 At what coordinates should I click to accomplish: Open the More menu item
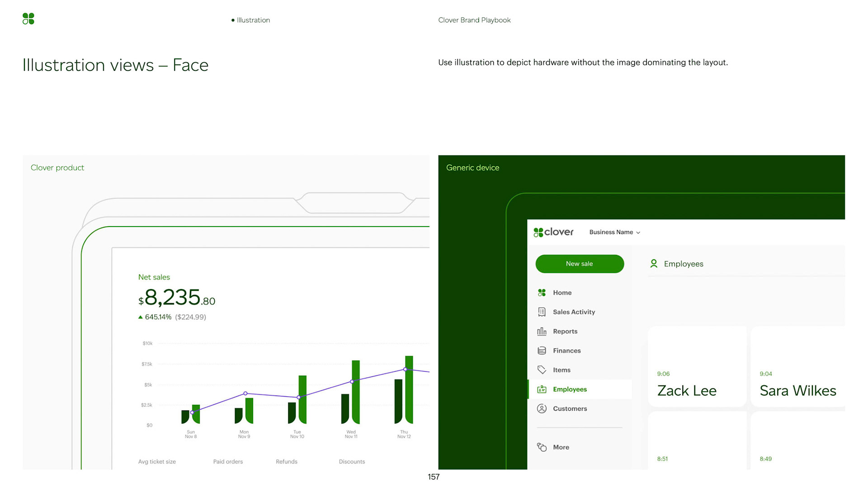point(580,447)
